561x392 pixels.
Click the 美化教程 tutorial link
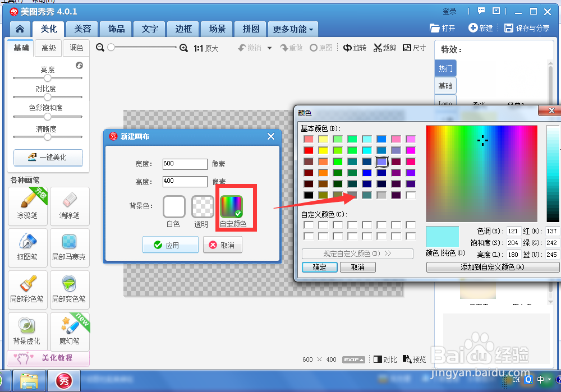tap(48, 358)
